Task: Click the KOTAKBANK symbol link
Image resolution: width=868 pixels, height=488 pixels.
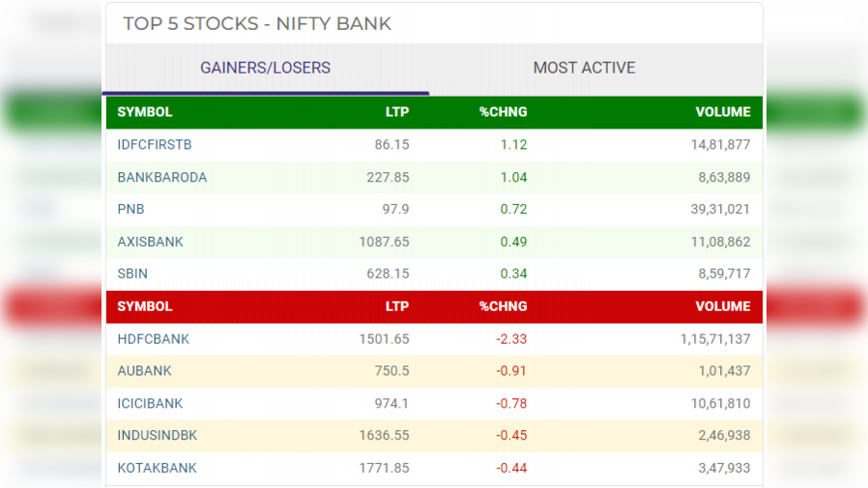Action: click(x=158, y=468)
